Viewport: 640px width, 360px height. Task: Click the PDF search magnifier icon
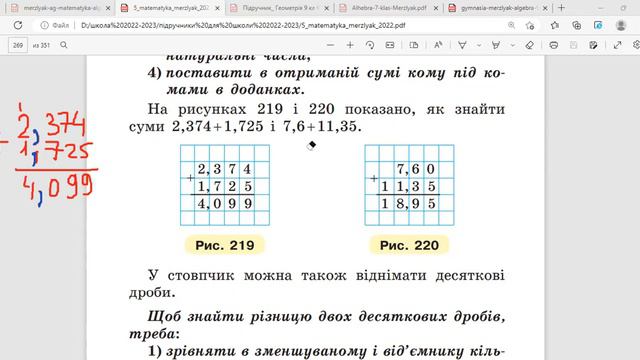coord(64,45)
